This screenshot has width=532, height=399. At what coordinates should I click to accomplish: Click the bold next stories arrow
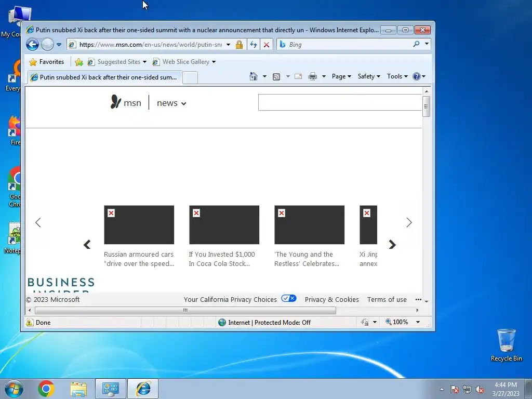(x=392, y=244)
